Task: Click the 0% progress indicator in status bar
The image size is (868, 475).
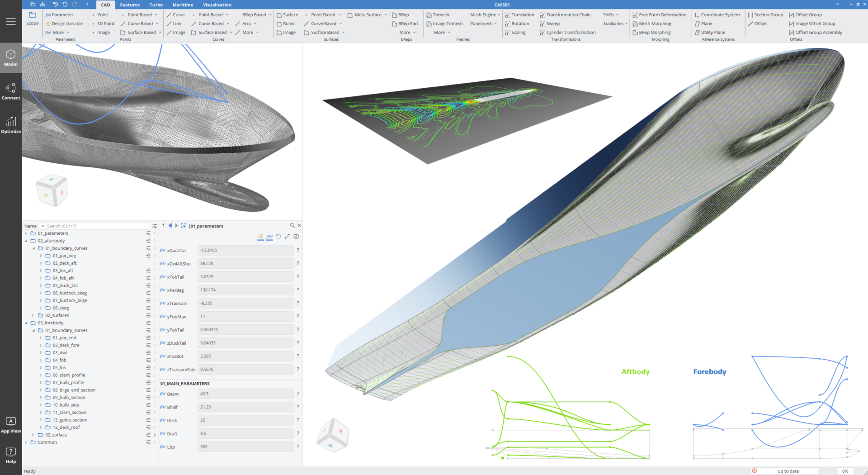Action: pos(845,470)
